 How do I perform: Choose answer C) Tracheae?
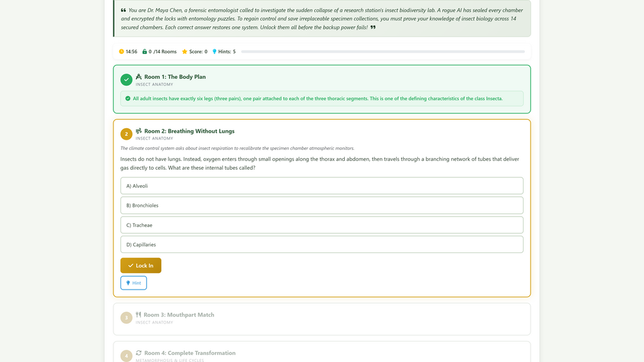[322, 225]
